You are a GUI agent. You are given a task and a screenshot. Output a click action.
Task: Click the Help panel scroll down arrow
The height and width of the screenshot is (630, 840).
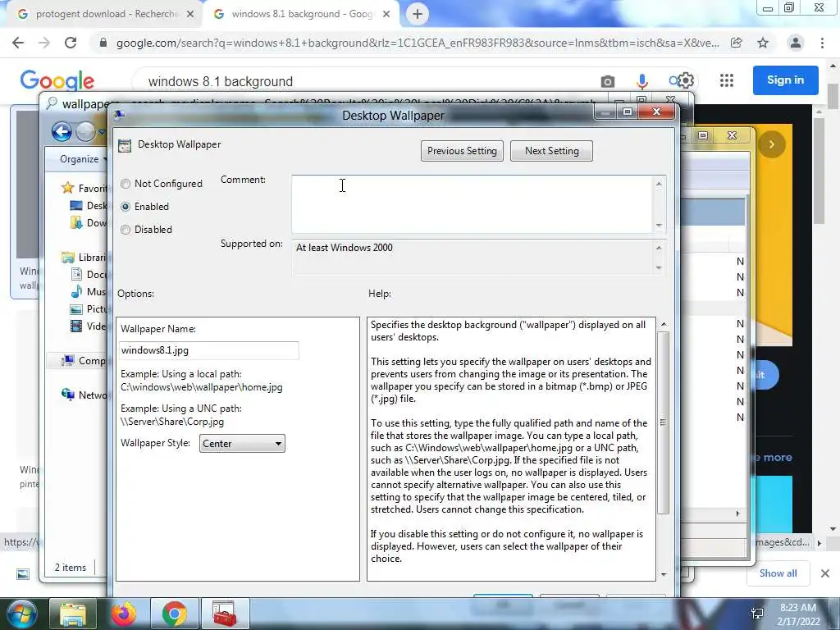point(664,574)
